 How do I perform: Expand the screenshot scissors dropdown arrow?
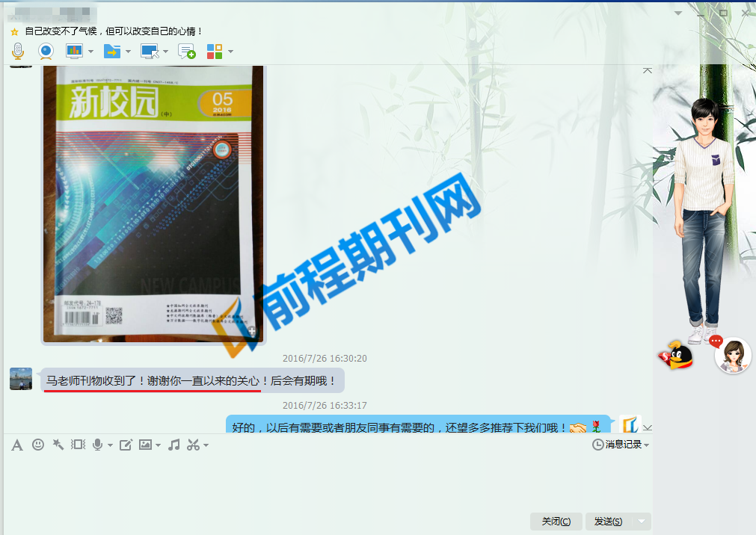[x=206, y=445]
